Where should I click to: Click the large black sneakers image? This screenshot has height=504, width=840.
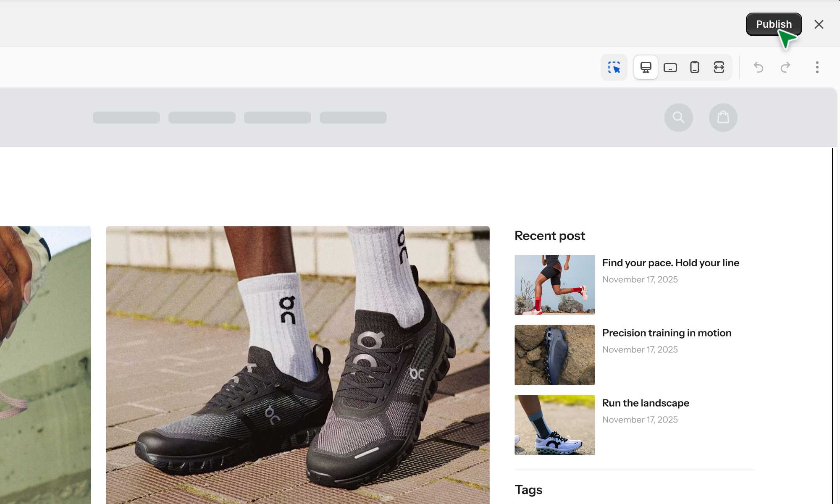(x=297, y=365)
